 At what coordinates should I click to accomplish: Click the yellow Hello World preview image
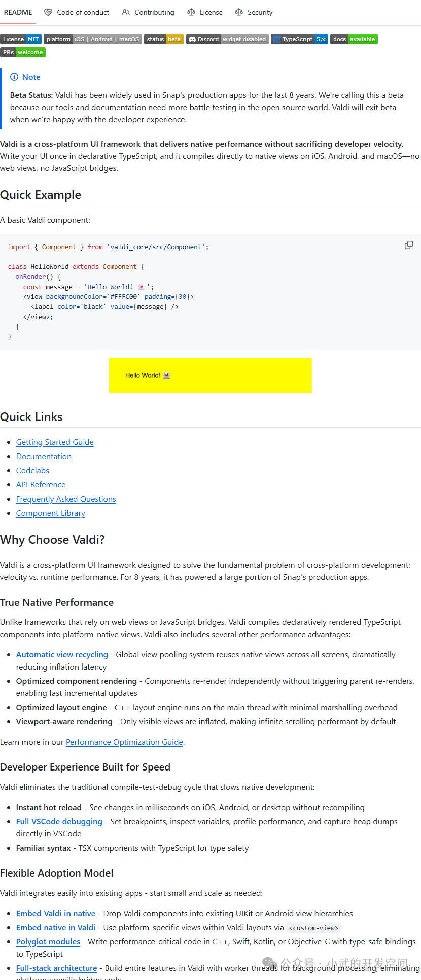pos(210,375)
